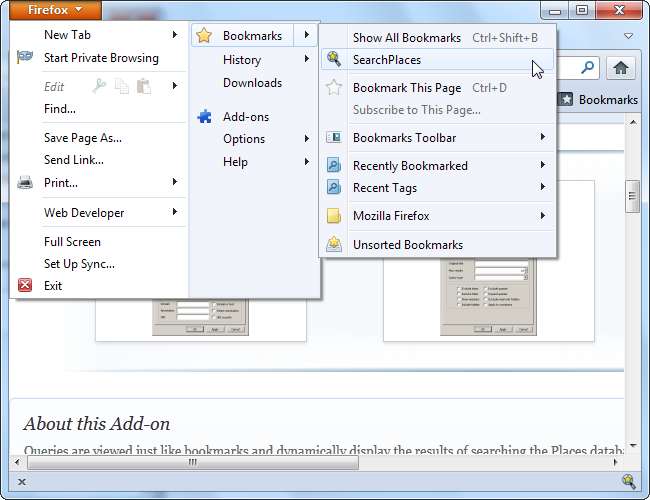The height and width of the screenshot is (500, 650).
Task: Click the horizontal scrollbar right arrow
Action: coord(615,462)
